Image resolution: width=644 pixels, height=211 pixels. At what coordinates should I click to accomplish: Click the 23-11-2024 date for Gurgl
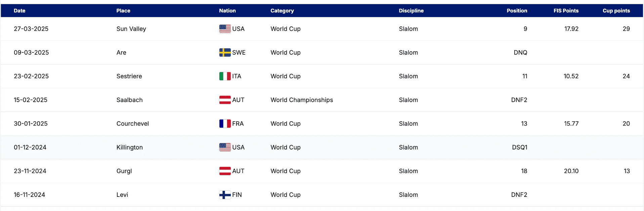coord(30,171)
